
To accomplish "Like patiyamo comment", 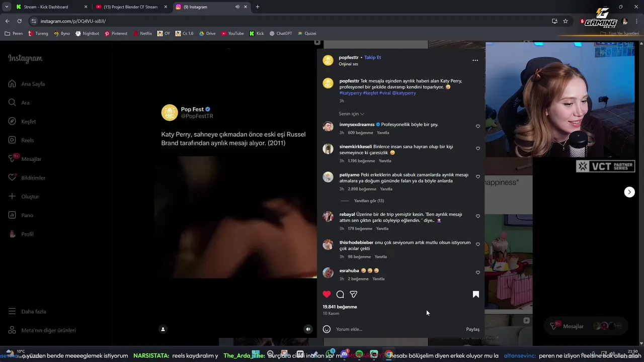I will point(478,176).
